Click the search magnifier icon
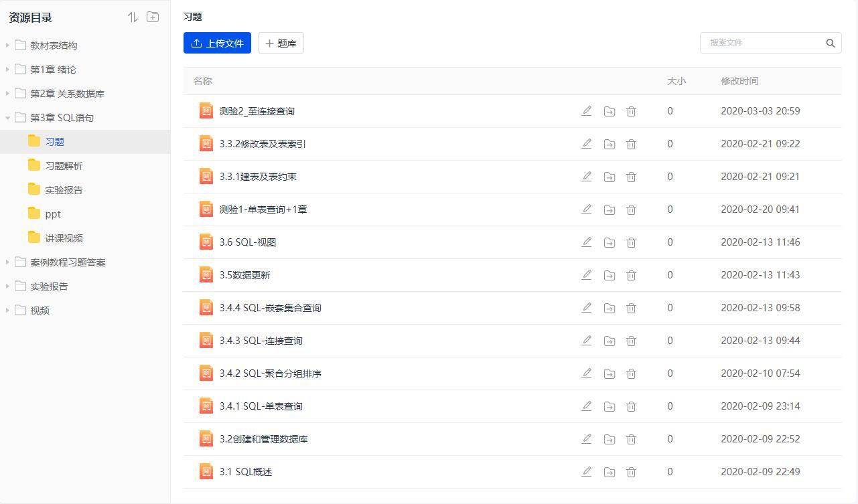Viewport: 858px width, 504px height. [x=831, y=43]
